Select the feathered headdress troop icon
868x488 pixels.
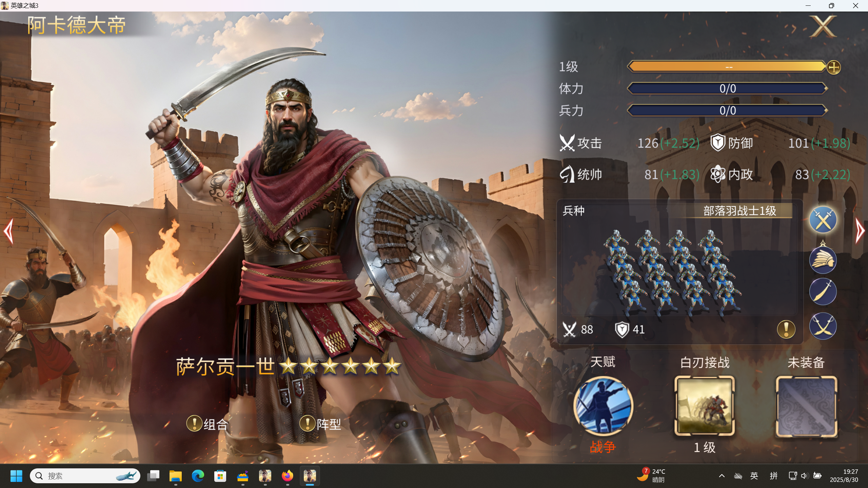point(823,260)
